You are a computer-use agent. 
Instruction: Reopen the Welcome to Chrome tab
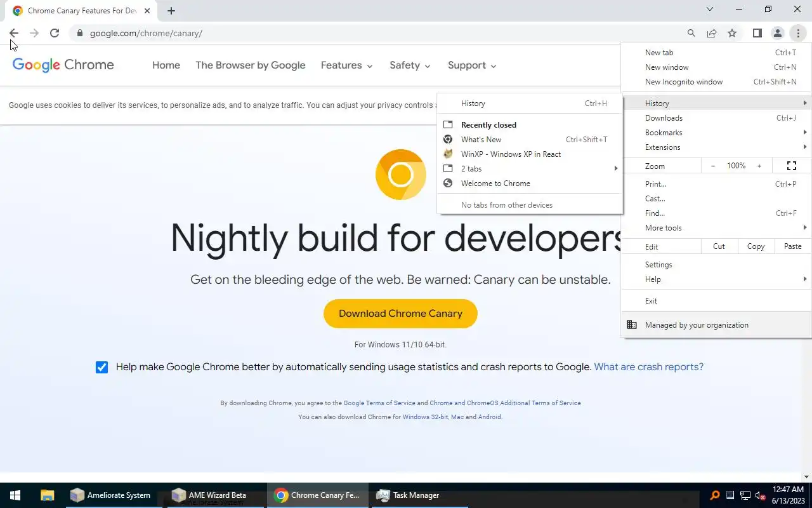530,184
